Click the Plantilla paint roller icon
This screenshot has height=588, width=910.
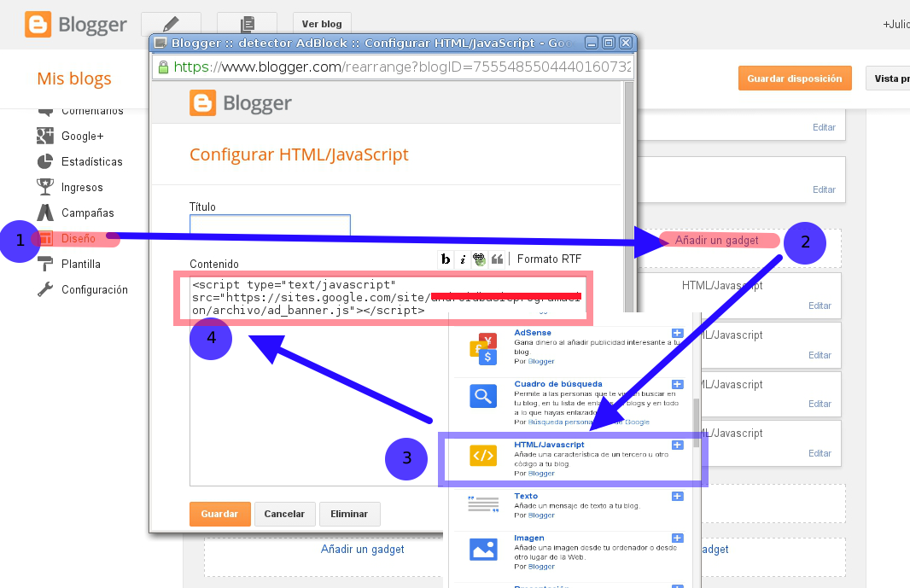(x=44, y=264)
